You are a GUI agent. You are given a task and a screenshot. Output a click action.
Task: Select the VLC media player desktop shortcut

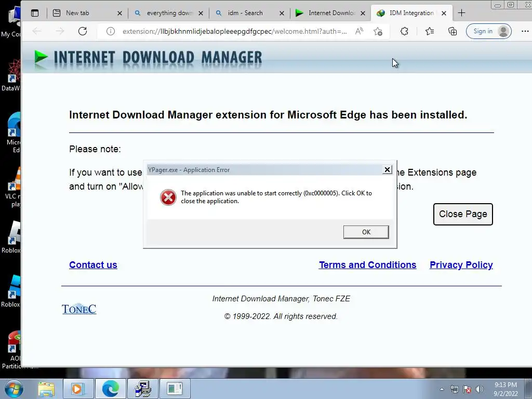(12, 188)
